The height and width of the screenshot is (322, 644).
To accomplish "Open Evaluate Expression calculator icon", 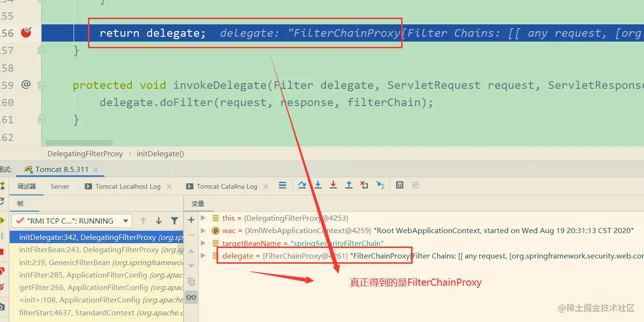I will coord(400,185).
